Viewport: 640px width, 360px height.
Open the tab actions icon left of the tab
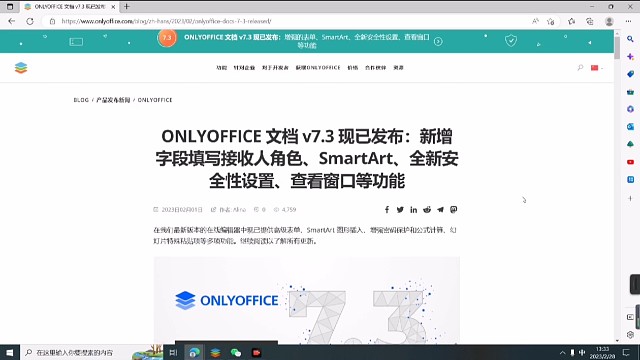point(10,7)
